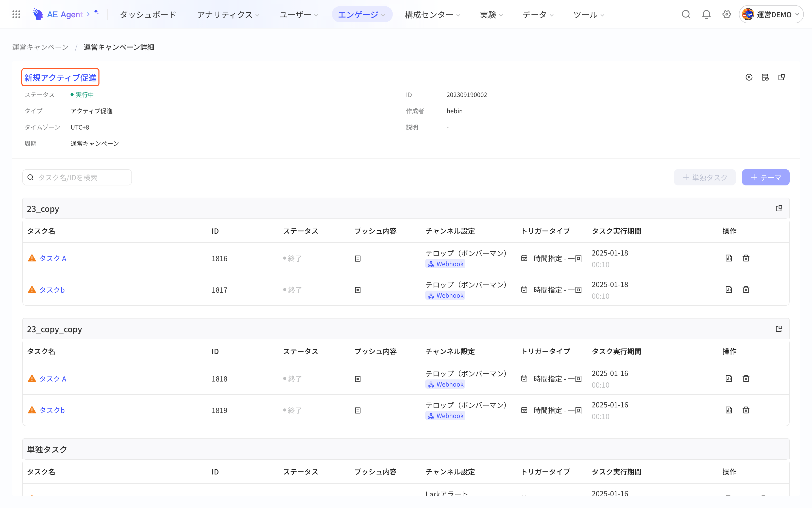View push content for task 1817

pyautogui.click(x=358, y=290)
